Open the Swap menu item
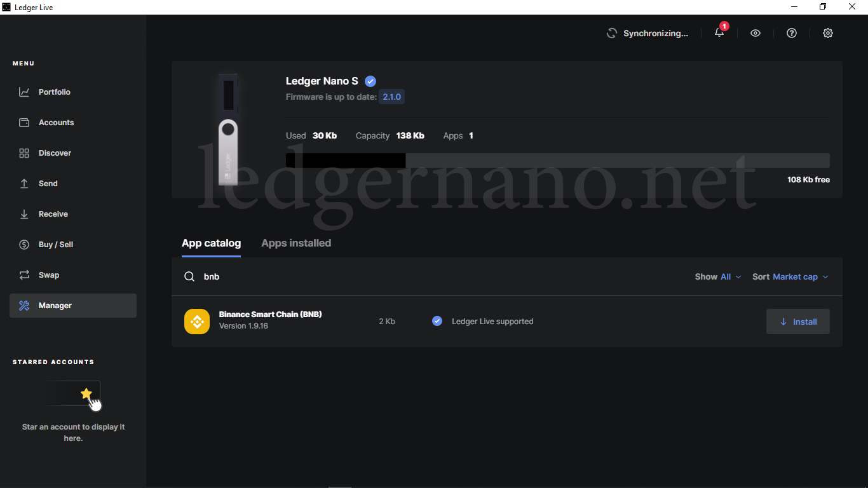Screen dimensions: 868x488 pos(73,275)
